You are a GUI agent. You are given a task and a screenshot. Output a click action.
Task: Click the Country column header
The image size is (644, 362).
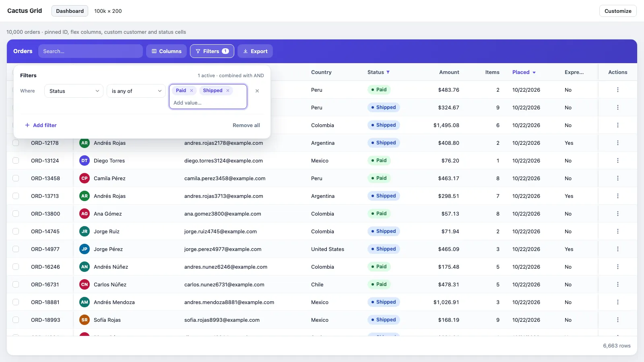click(321, 72)
